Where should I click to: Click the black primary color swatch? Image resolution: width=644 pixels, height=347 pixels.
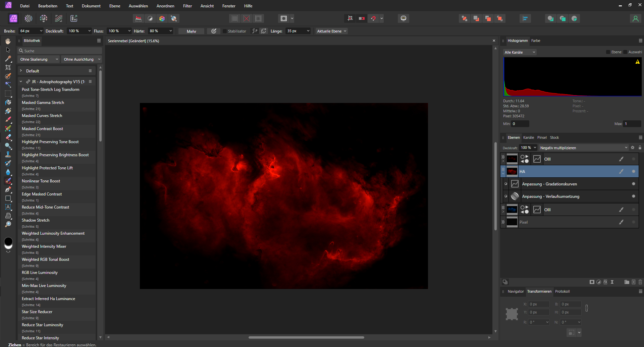[x=8, y=241]
